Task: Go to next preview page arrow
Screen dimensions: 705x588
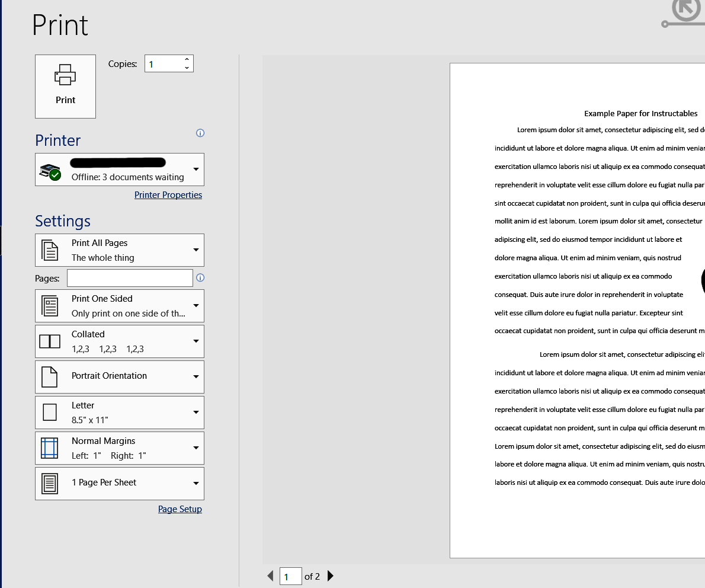Action: coord(331,576)
